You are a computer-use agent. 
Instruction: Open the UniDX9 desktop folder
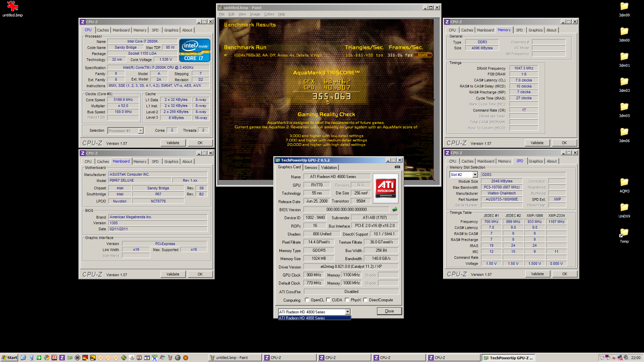coord(624,210)
